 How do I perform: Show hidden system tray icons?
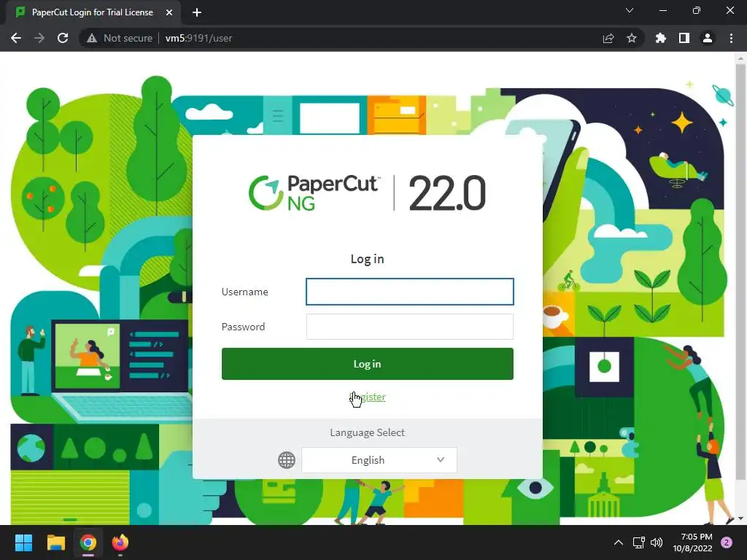pyautogui.click(x=619, y=542)
